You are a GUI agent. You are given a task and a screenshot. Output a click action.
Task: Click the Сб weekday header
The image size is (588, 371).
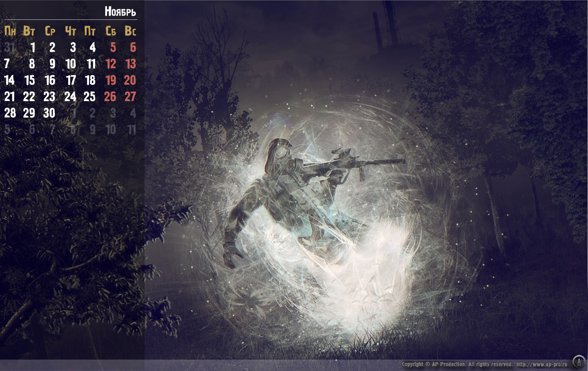click(x=110, y=31)
